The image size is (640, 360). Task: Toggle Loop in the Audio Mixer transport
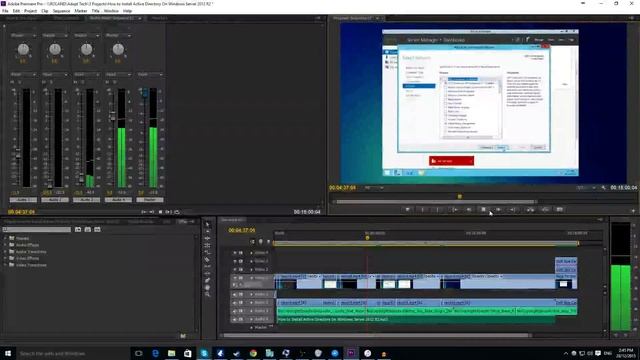pos(177,212)
